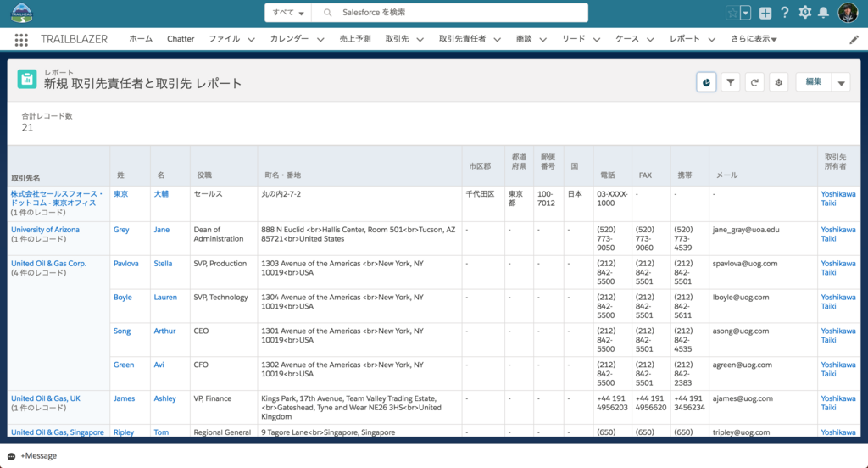Click the +Message chat bubble icon
Screen dimensions: 868x468
coord(11,456)
